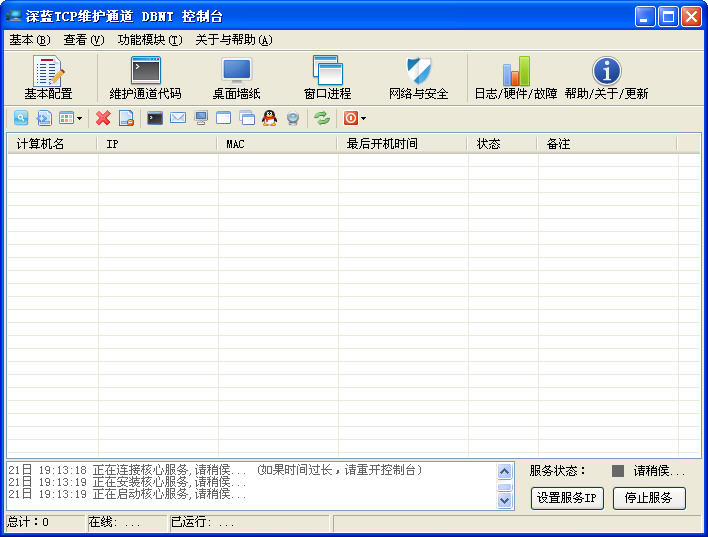
Task: Expand the red power button dropdown
Action: coord(363,118)
